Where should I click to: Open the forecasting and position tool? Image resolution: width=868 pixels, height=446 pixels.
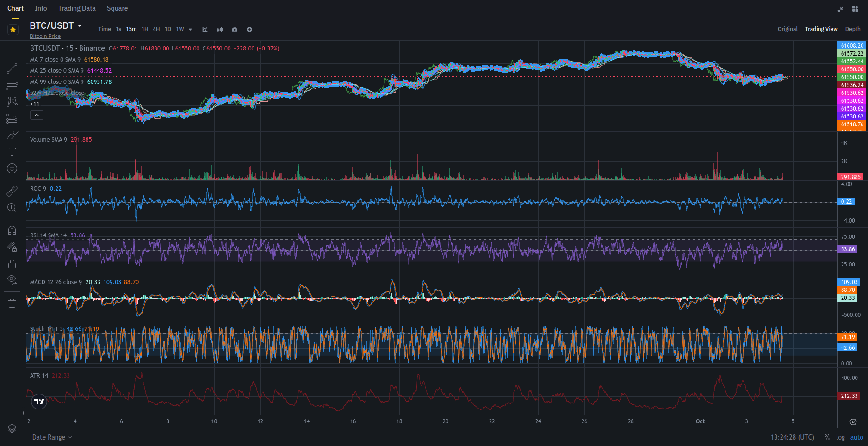[12, 119]
